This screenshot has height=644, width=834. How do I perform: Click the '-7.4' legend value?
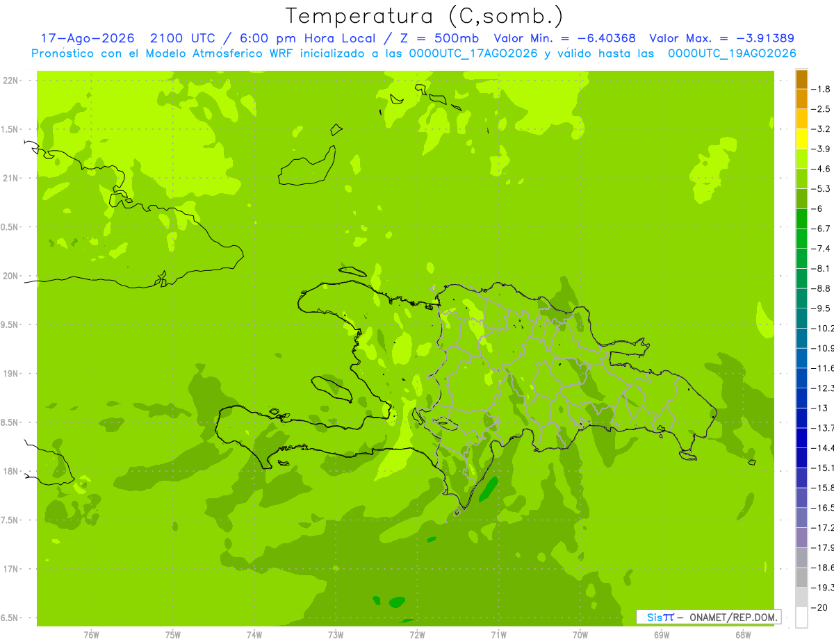click(821, 249)
